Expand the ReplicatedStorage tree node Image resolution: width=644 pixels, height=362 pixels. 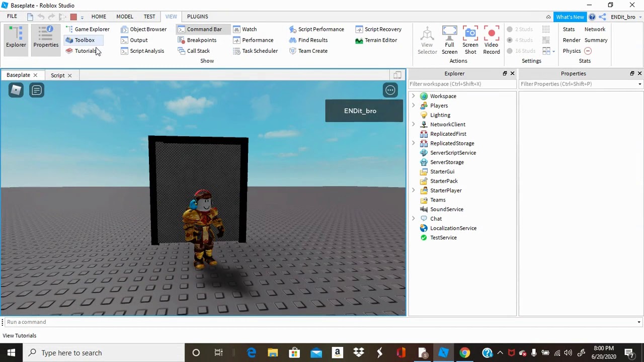(414, 143)
